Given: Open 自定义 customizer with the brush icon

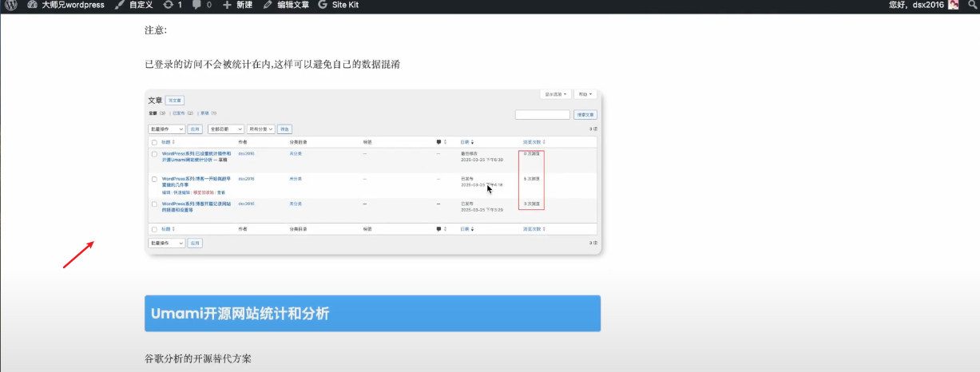Looking at the screenshot, I should (120, 5).
